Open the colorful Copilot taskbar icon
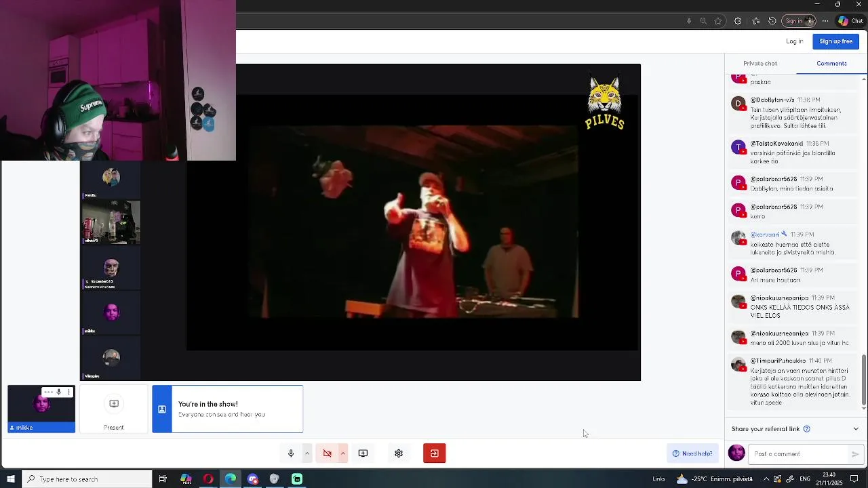868x488 pixels. pos(186,479)
